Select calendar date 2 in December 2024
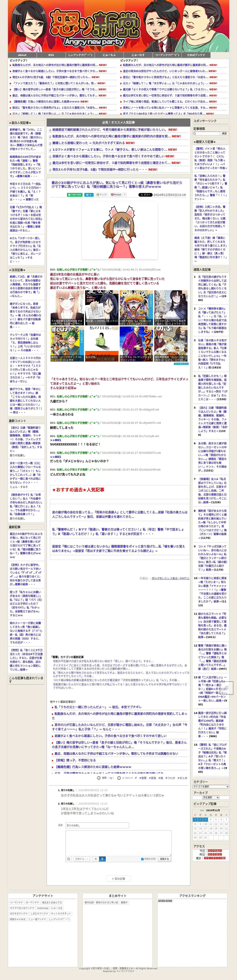 pyautogui.click(x=200, y=820)
